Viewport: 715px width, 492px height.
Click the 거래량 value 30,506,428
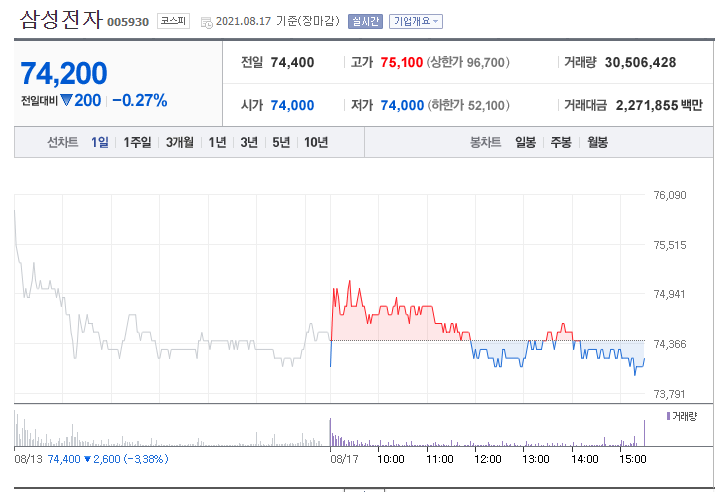640,62
